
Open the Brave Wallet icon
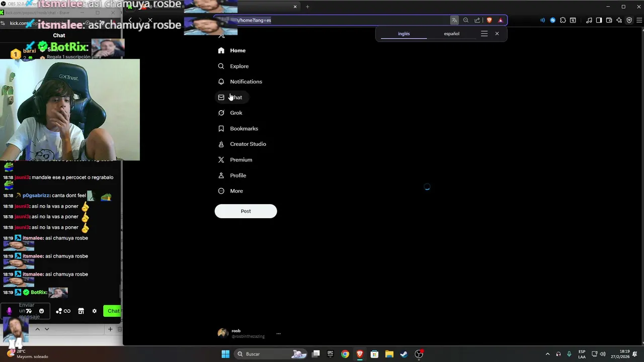point(609,20)
